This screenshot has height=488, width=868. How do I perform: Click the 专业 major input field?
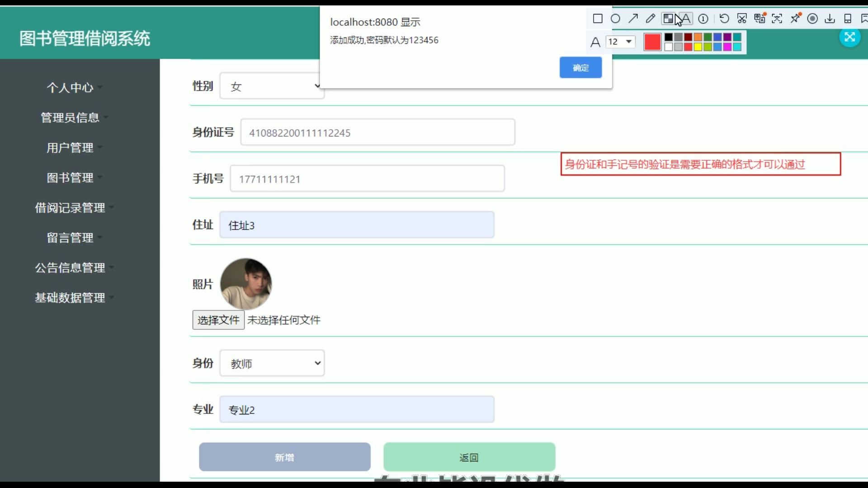tap(357, 409)
